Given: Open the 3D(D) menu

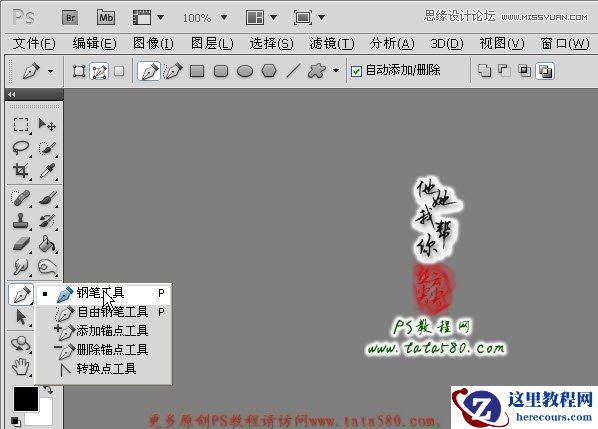Looking at the screenshot, I should coord(447,43).
